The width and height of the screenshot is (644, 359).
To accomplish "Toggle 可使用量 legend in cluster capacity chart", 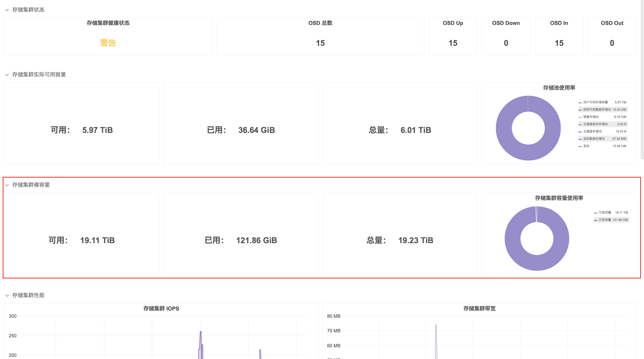I will coord(605,212).
